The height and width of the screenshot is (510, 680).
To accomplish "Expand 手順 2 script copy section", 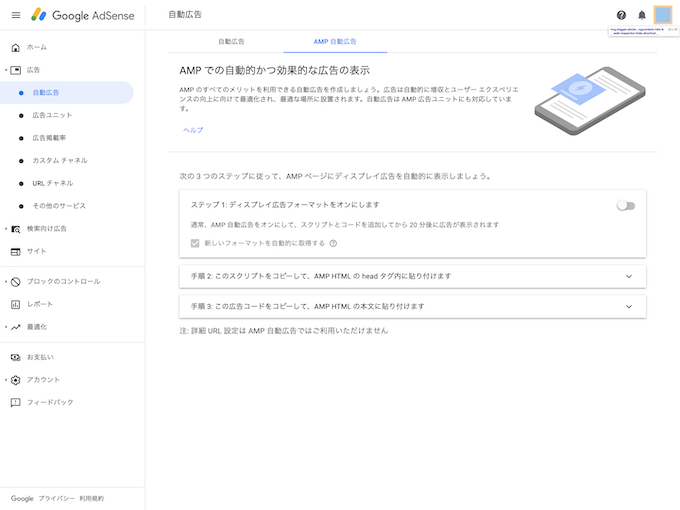I will coord(628,276).
